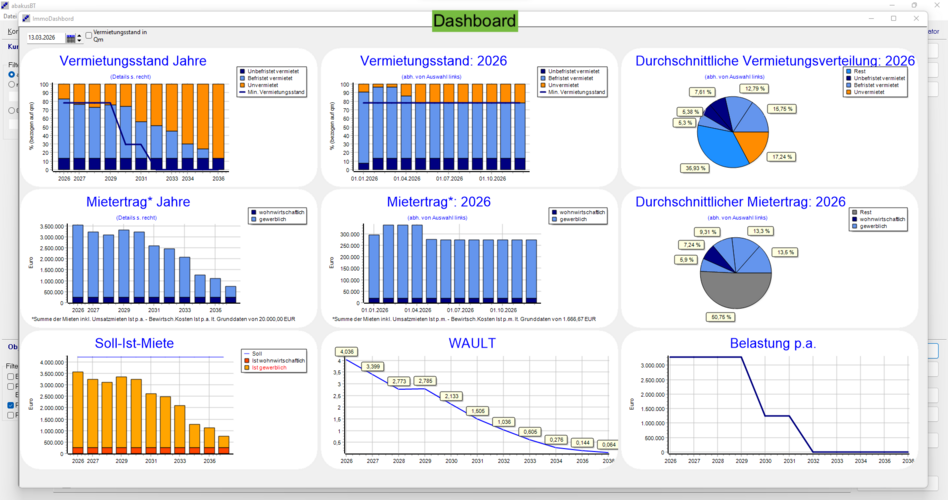948x500 pixels.
Task: Click the ImmoDashbord window title icon
Action: [26, 19]
